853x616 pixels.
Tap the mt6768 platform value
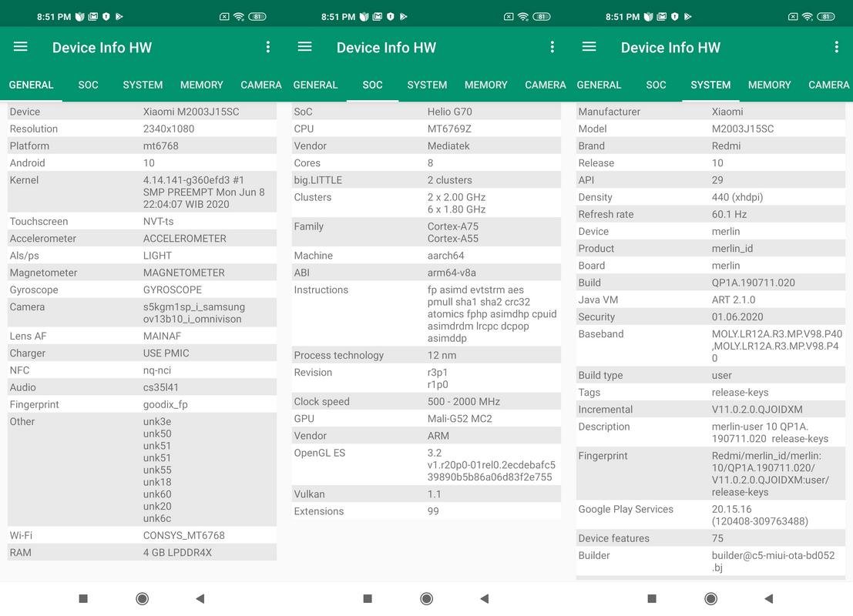[160, 146]
